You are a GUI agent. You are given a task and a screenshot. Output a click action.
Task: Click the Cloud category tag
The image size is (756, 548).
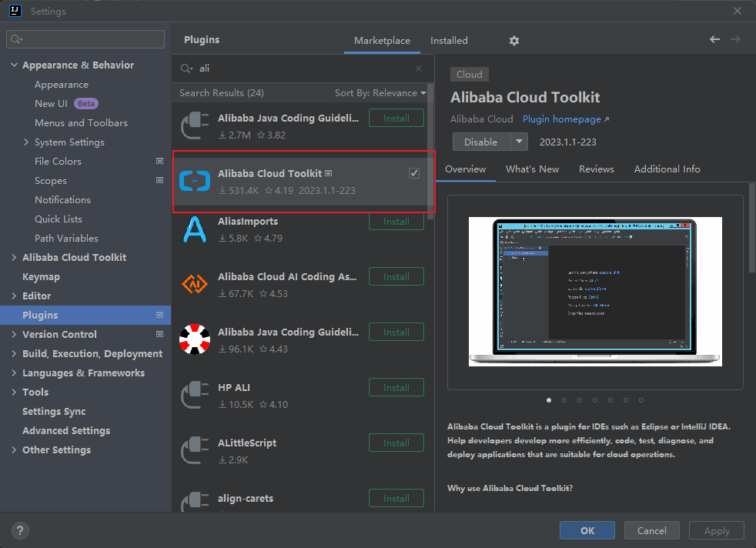(469, 74)
